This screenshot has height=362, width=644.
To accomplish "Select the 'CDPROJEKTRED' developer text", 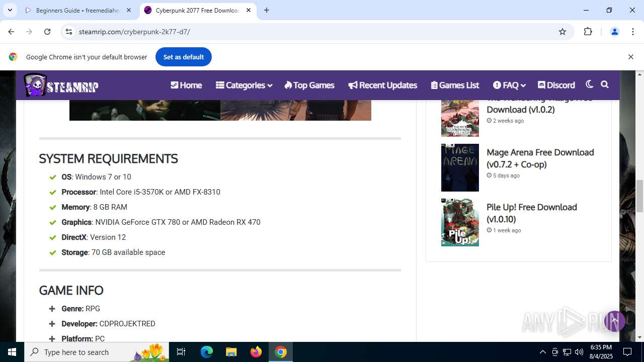I will (x=127, y=324).
